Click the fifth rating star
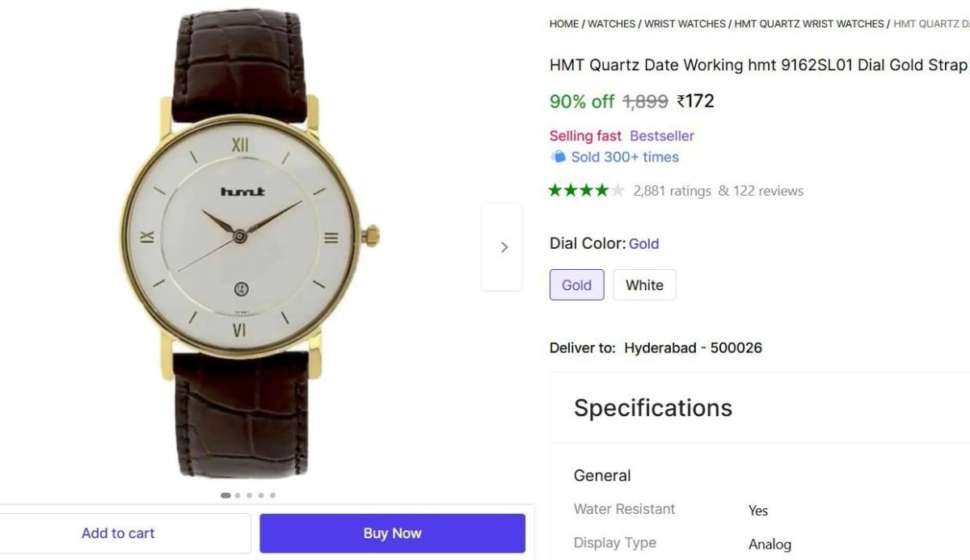Image resolution: width=970 pixels, height=560 pixels. click(x=616, y=190)
